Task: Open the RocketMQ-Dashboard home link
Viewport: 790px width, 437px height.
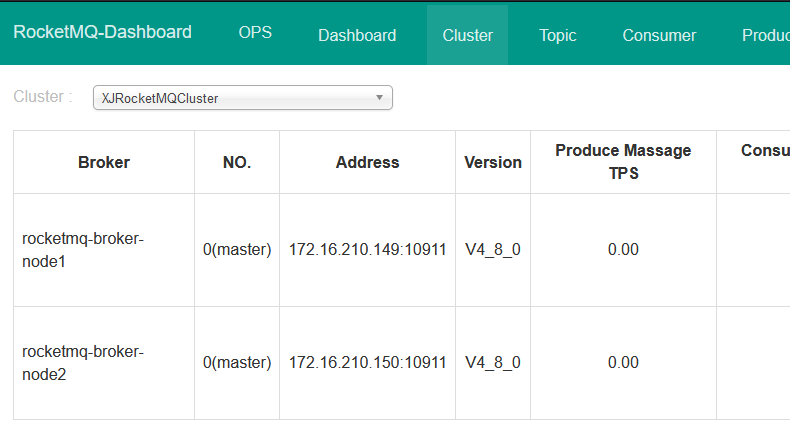Action: (x=102, y=32)
